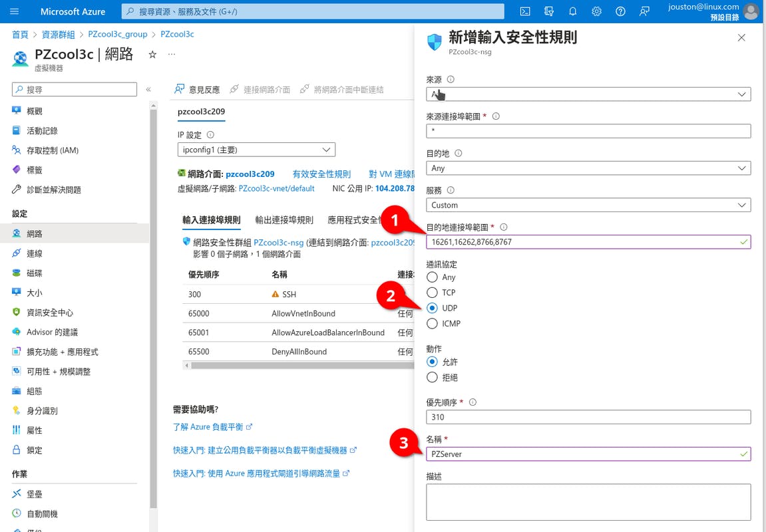Image resolution: width=766 pixels, height=532 pixels.
Task: Click the info icon next to 來源
Action: [451, 79]
